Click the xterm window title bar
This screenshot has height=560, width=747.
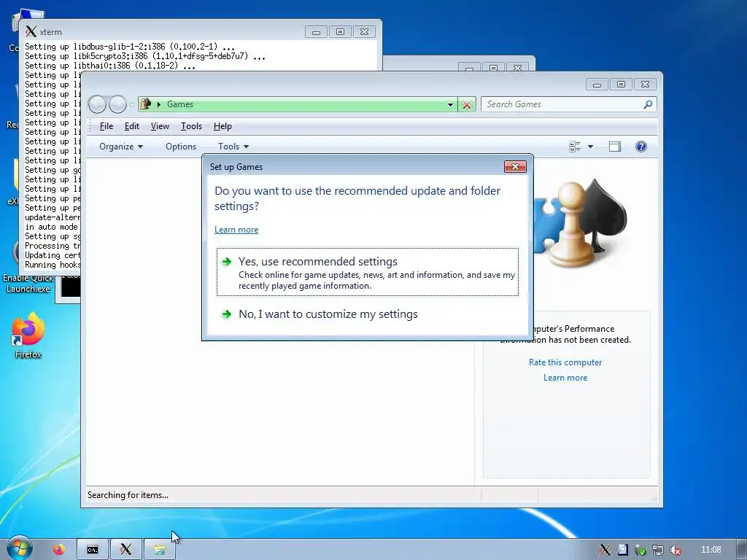(x=164, y=32)
